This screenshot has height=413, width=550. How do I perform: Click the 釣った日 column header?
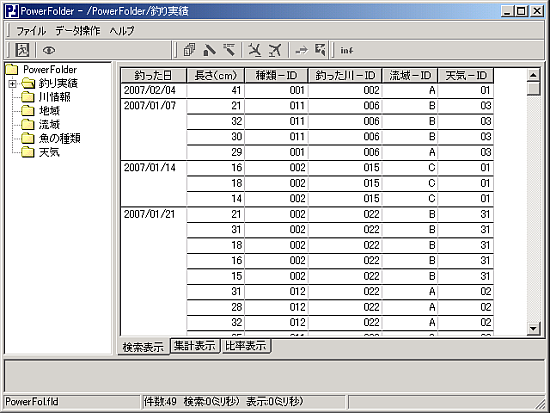click(153, 75)
